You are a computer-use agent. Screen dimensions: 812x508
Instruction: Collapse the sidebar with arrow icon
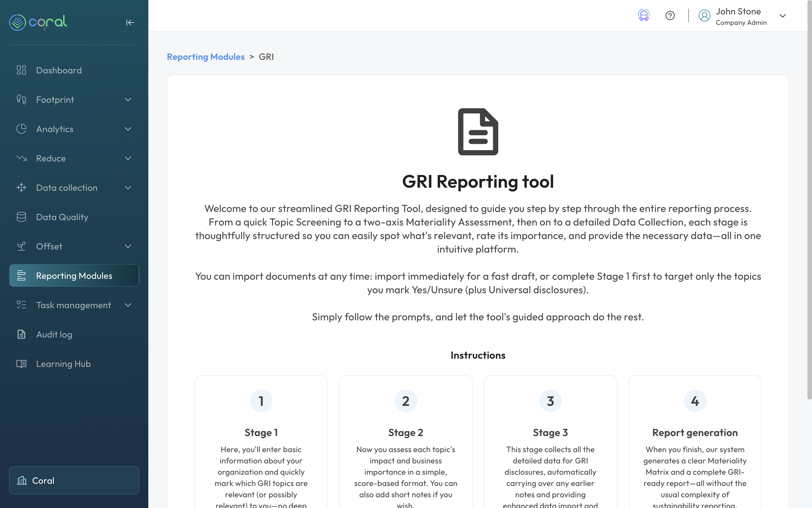(x=130, y=23)
